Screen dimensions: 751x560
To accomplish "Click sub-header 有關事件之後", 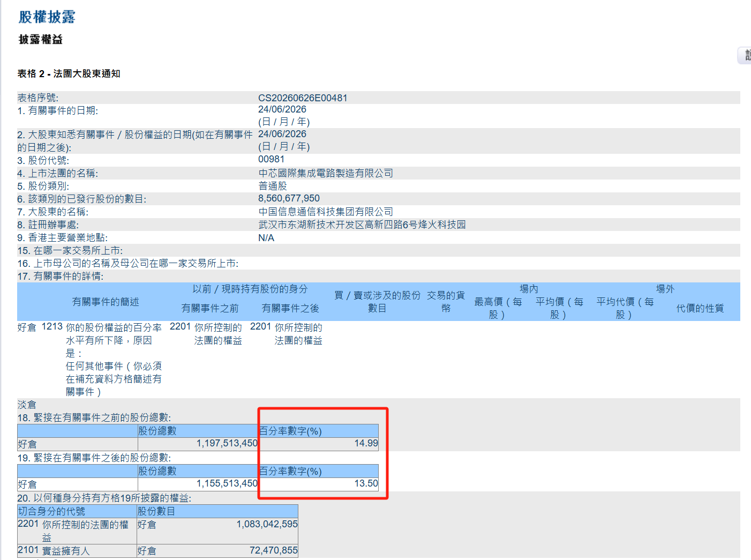I will click(x=290, y=308).
